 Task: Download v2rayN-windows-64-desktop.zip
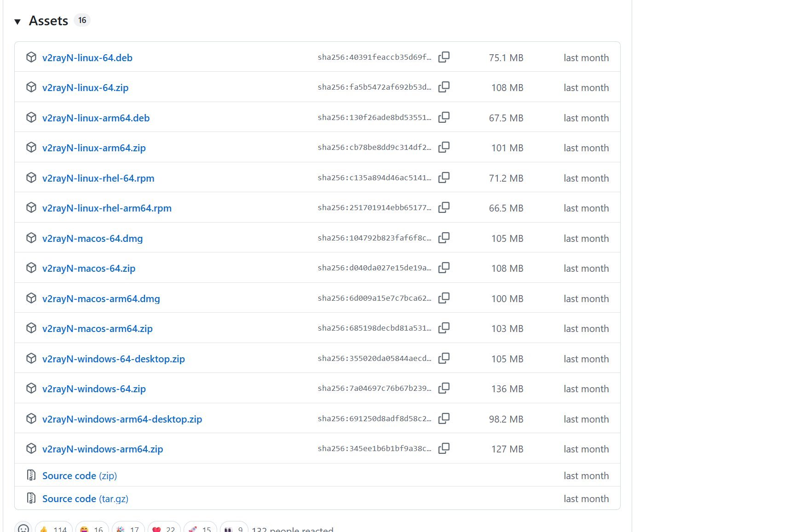tap(114, 359)
